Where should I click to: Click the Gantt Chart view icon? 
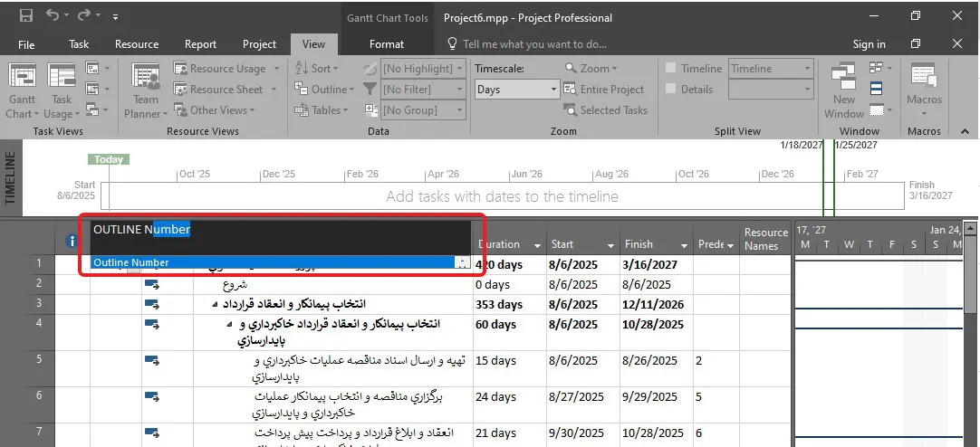tap(22, 76)
